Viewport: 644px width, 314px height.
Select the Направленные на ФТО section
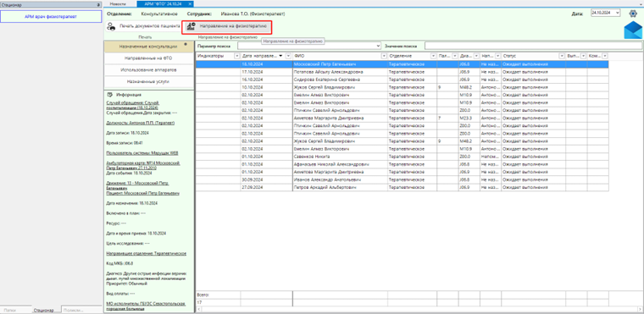point(148,58)
